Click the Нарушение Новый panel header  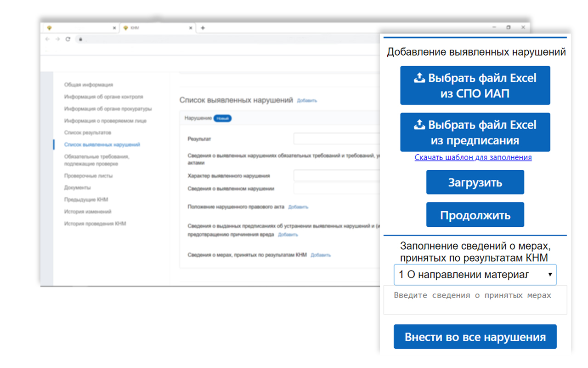coord(280,118)
